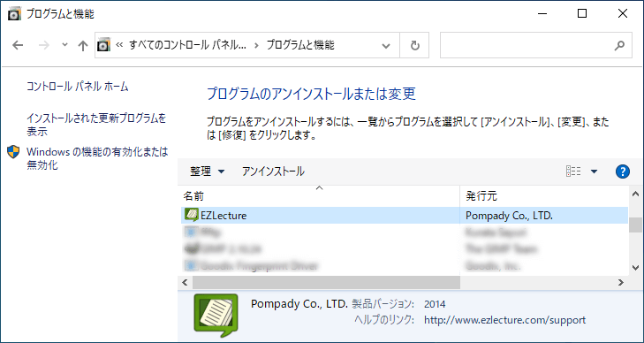The height and width of the screenshot is (343, 644).
Task: Open コントロール パネル ホーム link
Action: [77, 87]
